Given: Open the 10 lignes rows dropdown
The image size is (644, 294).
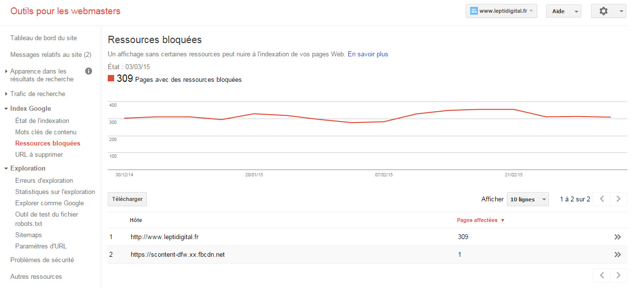Looking at the screenshot, I should (x=528, y=199).
